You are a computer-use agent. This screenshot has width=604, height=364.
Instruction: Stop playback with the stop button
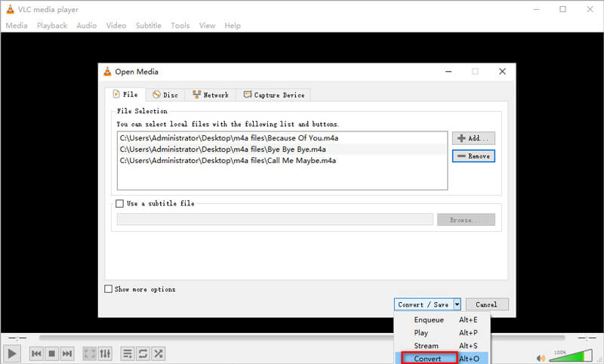coord(51,353)
